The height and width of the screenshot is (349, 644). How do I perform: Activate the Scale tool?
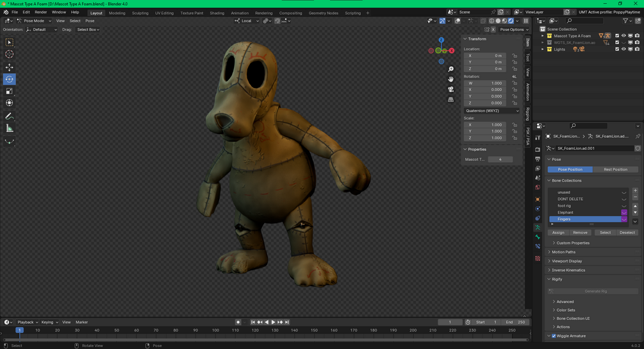pyautogui.click(x=9, y=91)
